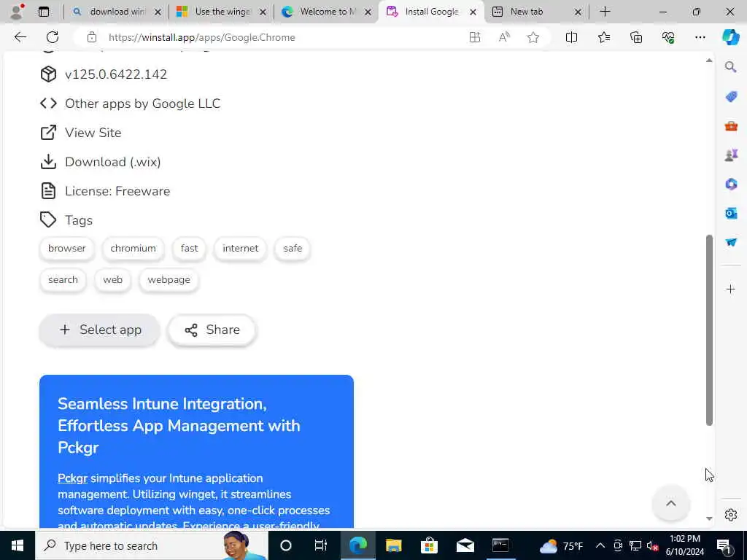Click the Select app button

point(99,330)
